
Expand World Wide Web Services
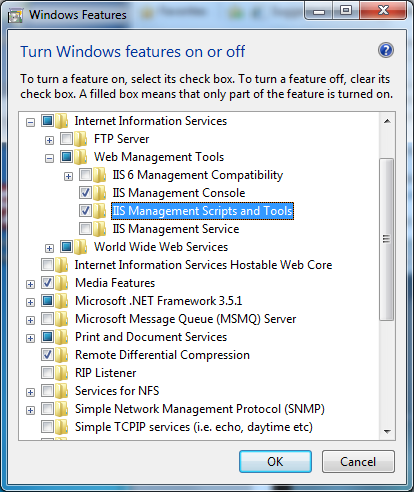[49, 248]
